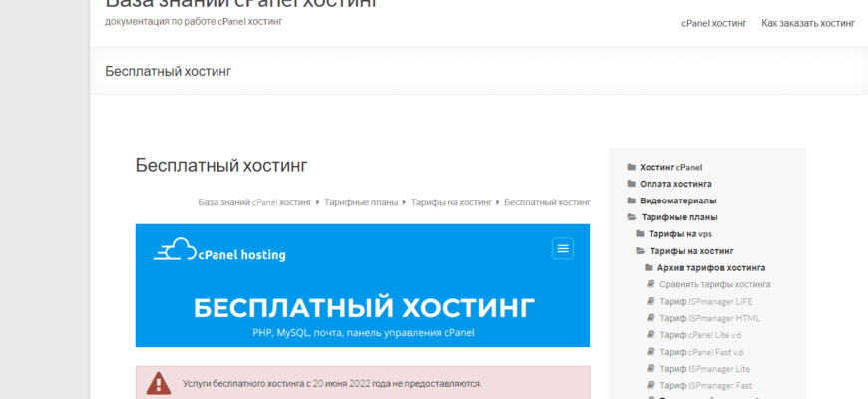The height and width of the screenshot is (399, 868).
Task: Open Хостинг cPanel sidebar category
Action: point(670,167)
